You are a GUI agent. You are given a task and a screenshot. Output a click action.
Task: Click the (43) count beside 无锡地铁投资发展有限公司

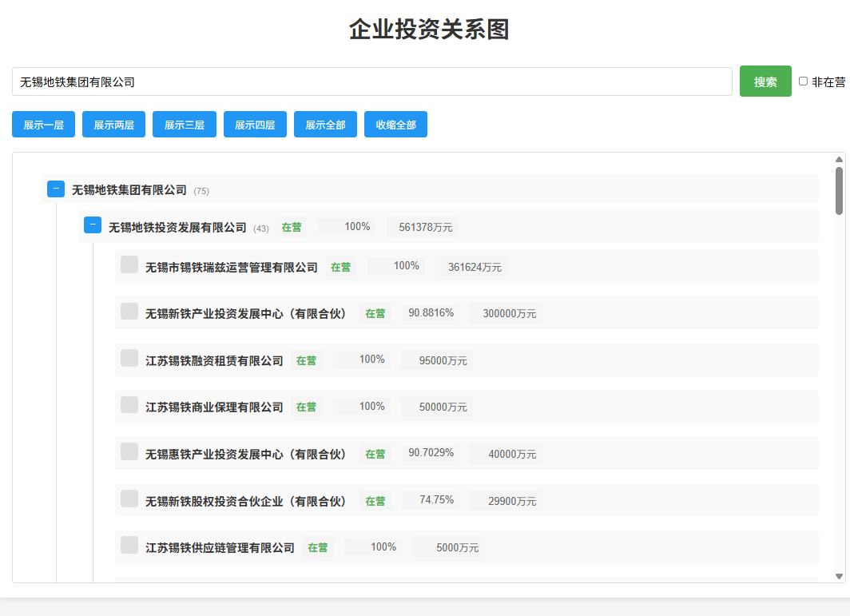pyautogui.click(x=260, y=229)
